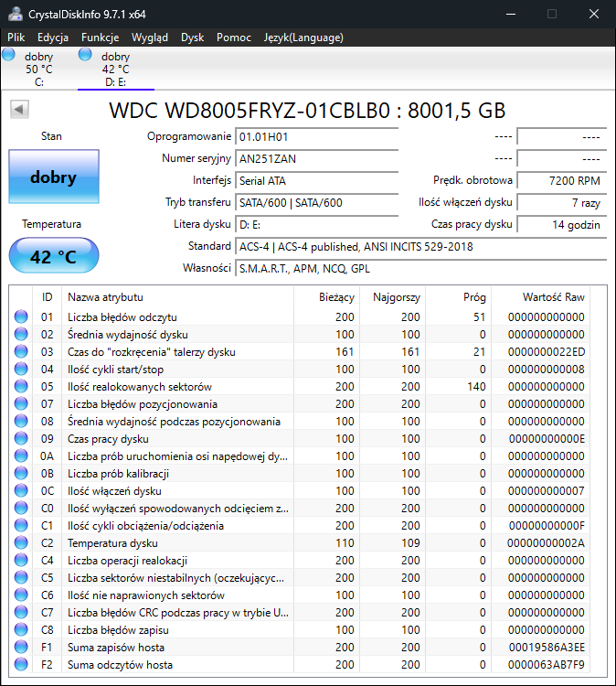The image size is (616, 686).
Task: Click the power-on hours field 14 godzin
Action: (x=562, y=224)
